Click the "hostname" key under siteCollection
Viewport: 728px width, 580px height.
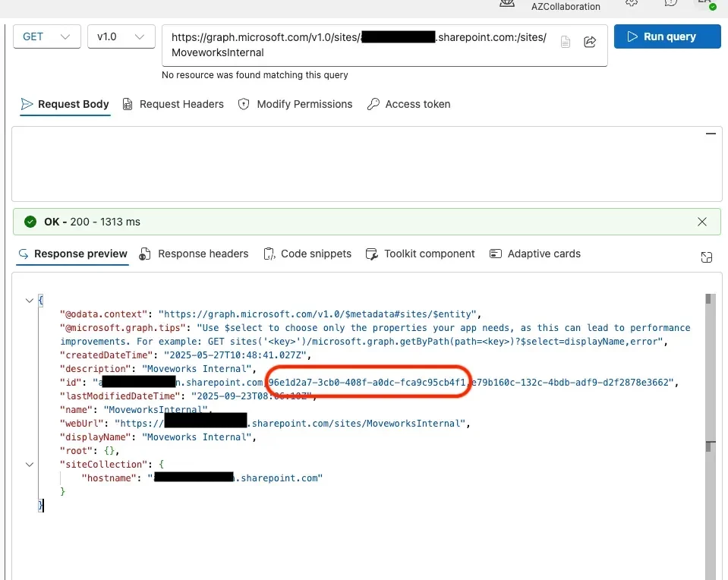pyautogui.click(x=111, y=478)
